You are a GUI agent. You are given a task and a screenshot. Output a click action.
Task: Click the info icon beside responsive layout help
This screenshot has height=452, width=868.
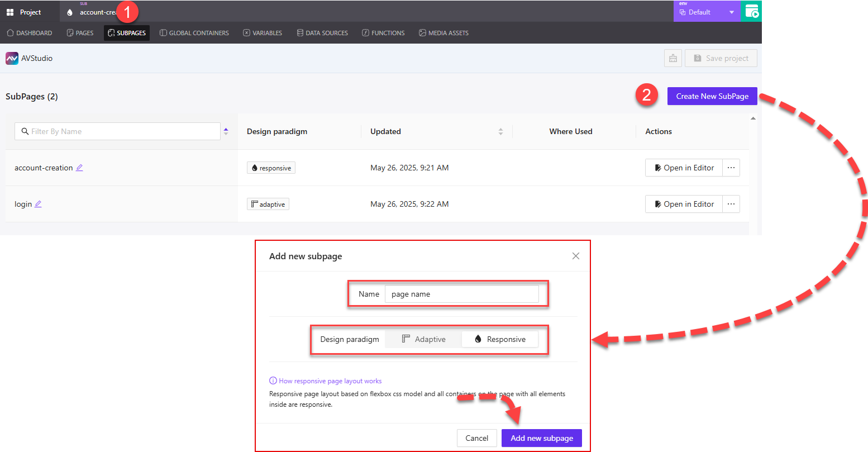click(x=272, y=380)
